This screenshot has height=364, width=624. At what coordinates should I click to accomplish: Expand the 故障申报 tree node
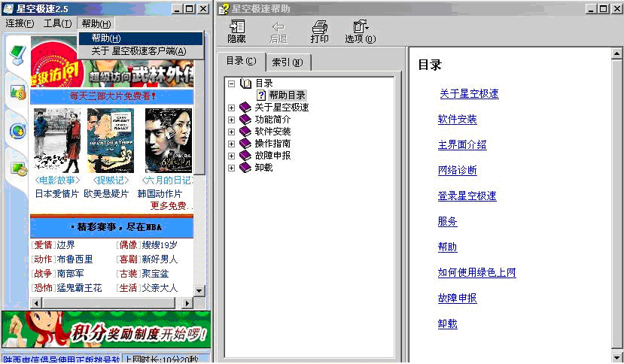[x=232, y=156]
